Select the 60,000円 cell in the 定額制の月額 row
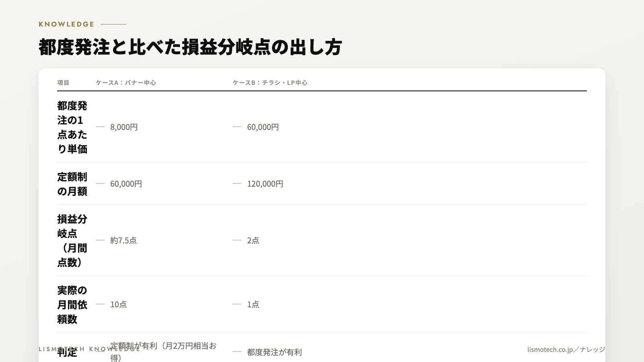Viewport: 644px width, 362px height. (126, 184)
